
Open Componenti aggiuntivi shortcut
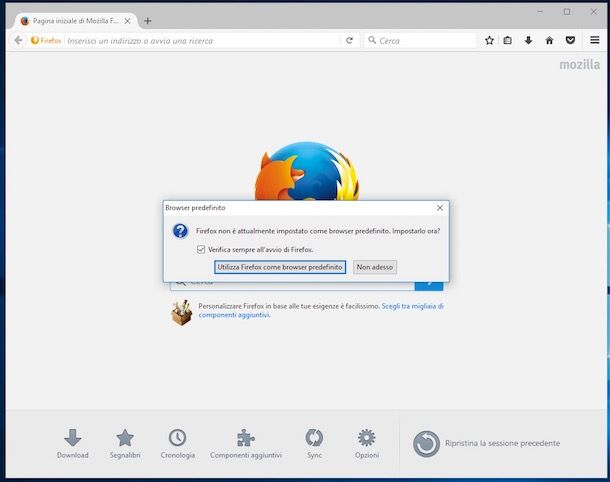tap(246, 444)
